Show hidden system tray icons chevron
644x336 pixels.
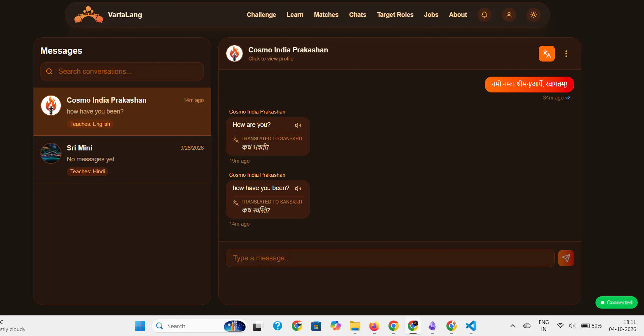tap(513, 326)
